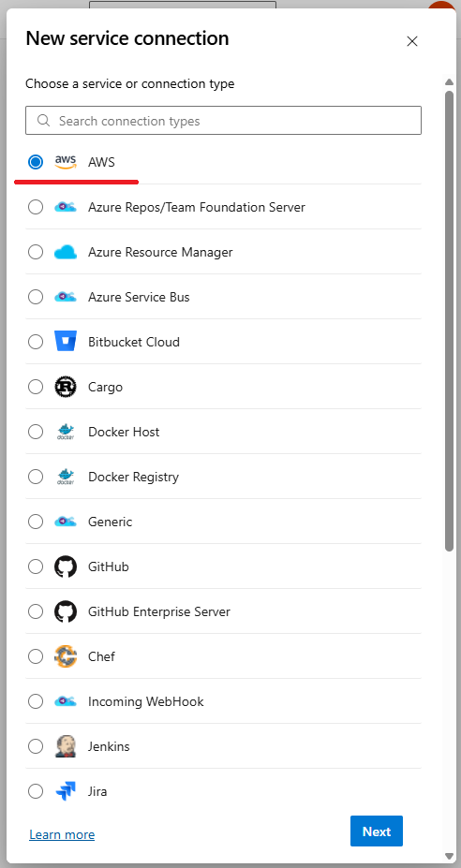Click 'GitHub Enterprise Server' label text
Screen dimensions: 461x868
click(x=159, y=611)
